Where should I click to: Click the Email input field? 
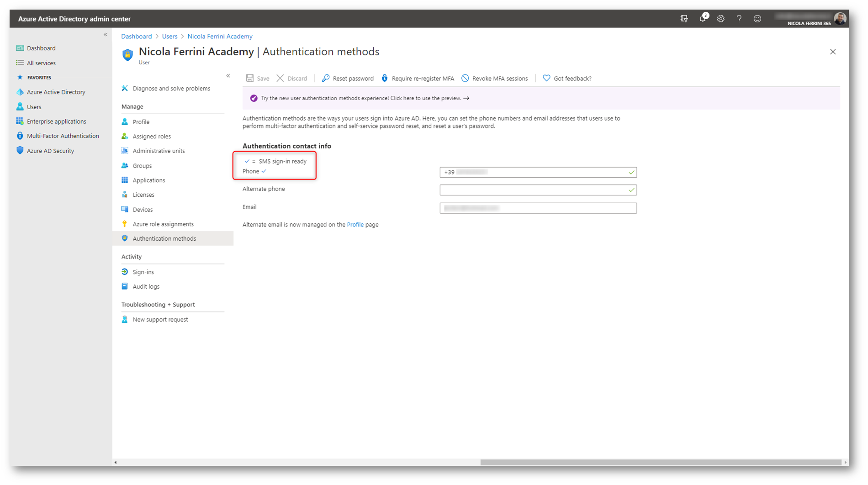538,208
